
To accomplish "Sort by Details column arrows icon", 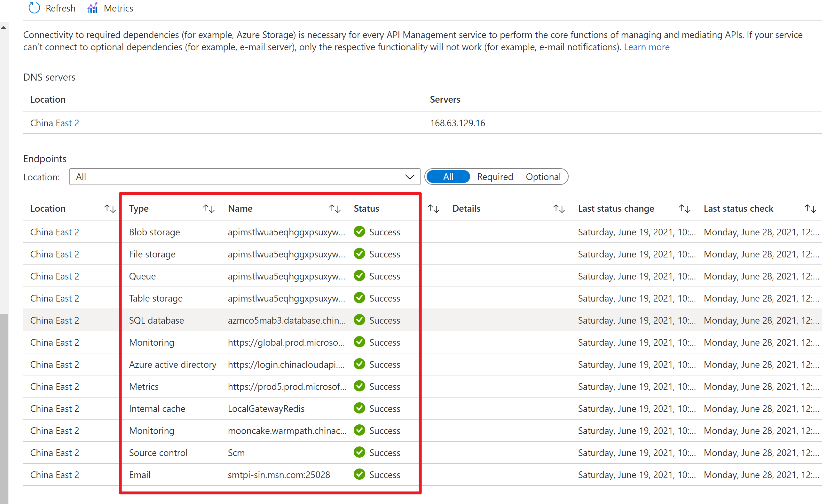I will pos(559,209).
